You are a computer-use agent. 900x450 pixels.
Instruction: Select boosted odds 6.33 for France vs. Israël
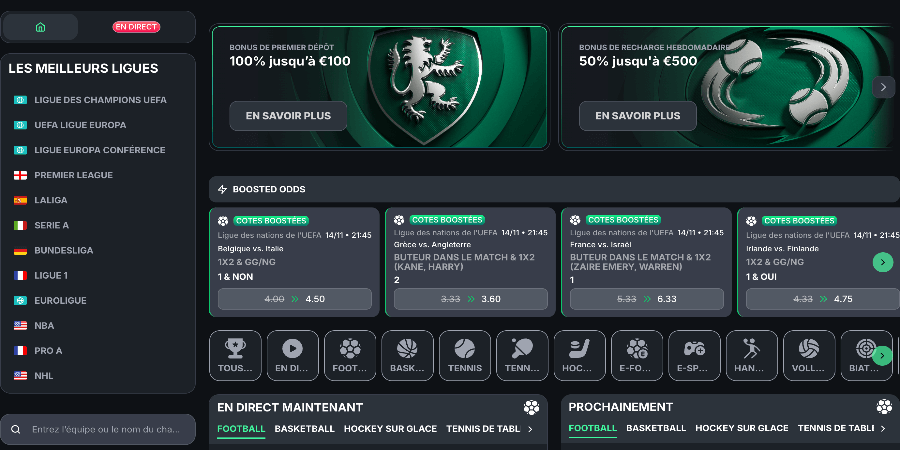click(647, 299)
